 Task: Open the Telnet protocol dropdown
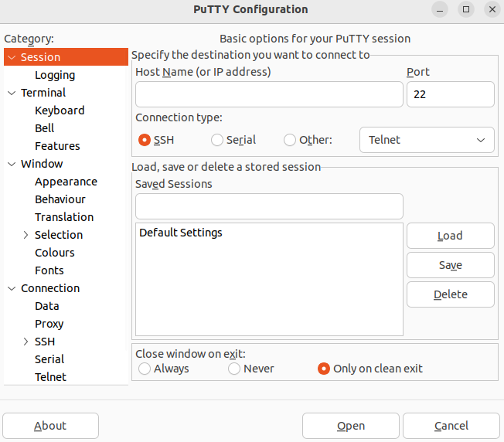(427, 140)
